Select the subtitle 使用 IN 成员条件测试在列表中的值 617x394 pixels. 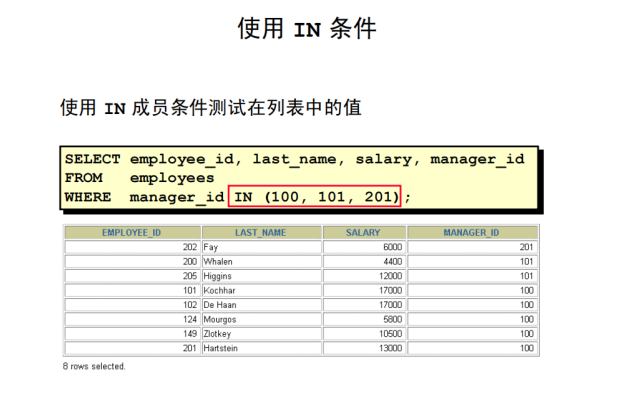click(211, 107)
